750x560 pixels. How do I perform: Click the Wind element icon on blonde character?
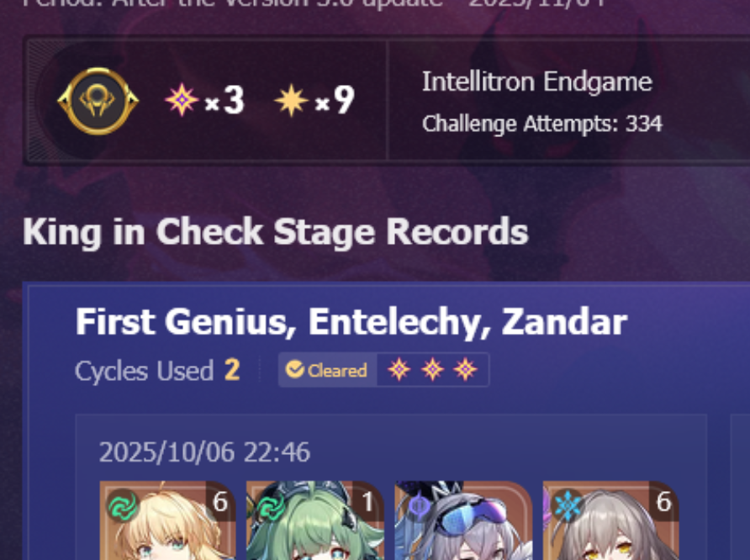point(123,505)
